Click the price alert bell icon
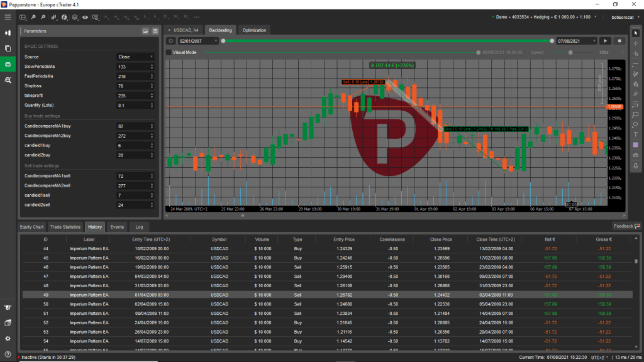The width and height of the screenshot is (644, 362). click(636, 165)
